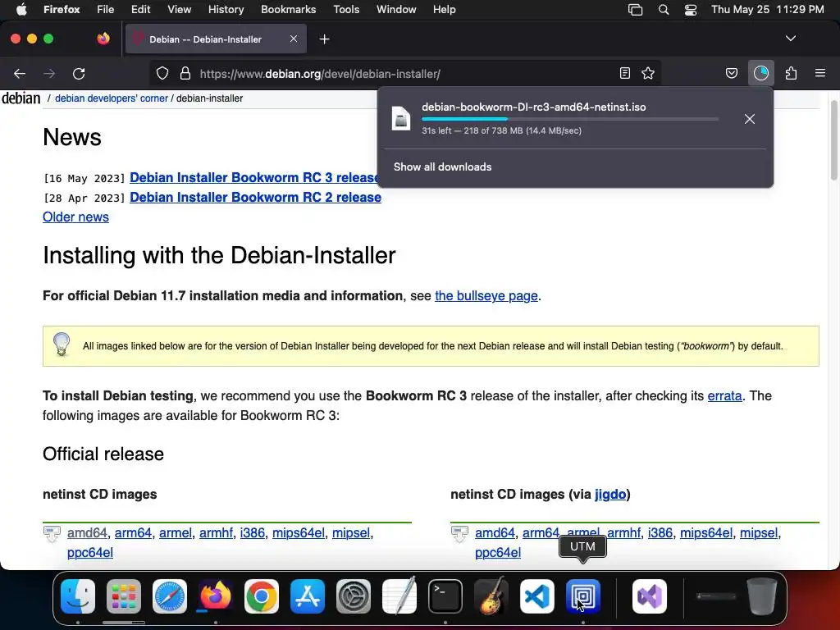The image size is (840, 630).
Task: Launch Google Chrome from the Dock
Action: pyautogui.click(x=262, y=596)
